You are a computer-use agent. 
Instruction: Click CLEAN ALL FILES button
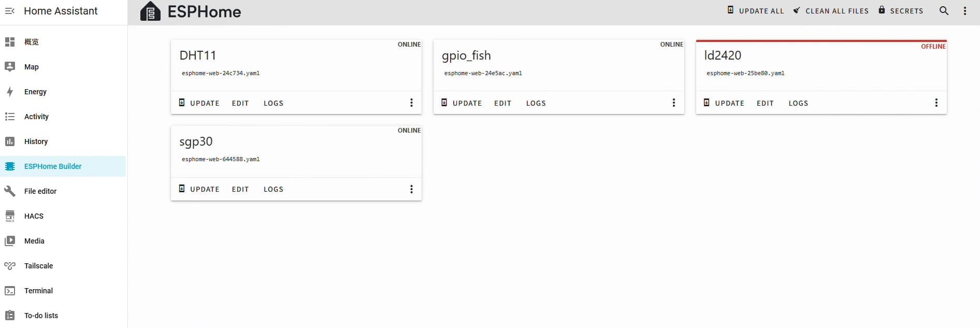point(831,10)
